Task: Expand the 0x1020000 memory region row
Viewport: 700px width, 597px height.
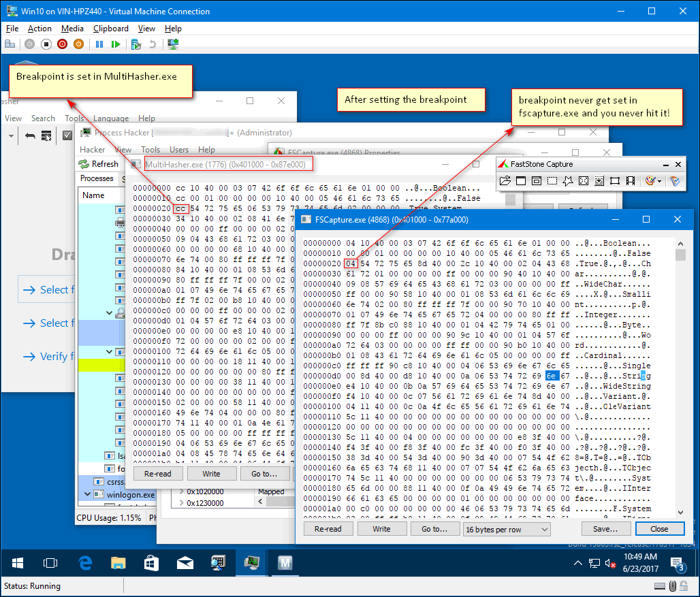Action: pyautogui.click(x=181, y=491)
